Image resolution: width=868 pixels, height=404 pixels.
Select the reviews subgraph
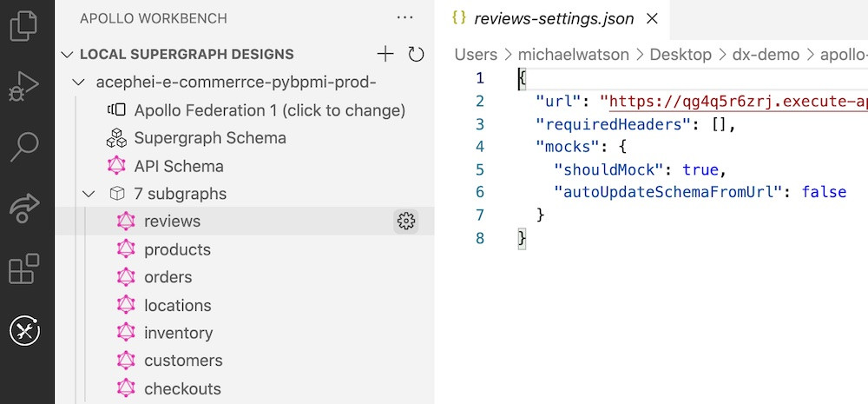[172, 222]
